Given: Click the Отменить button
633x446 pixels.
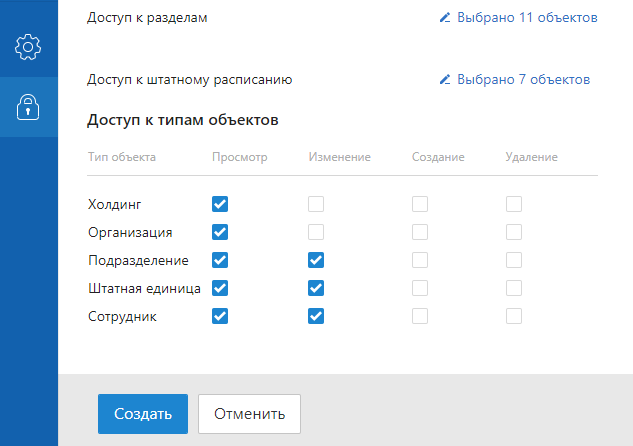Looking at the screenshot, I should [x=249, y=414].
